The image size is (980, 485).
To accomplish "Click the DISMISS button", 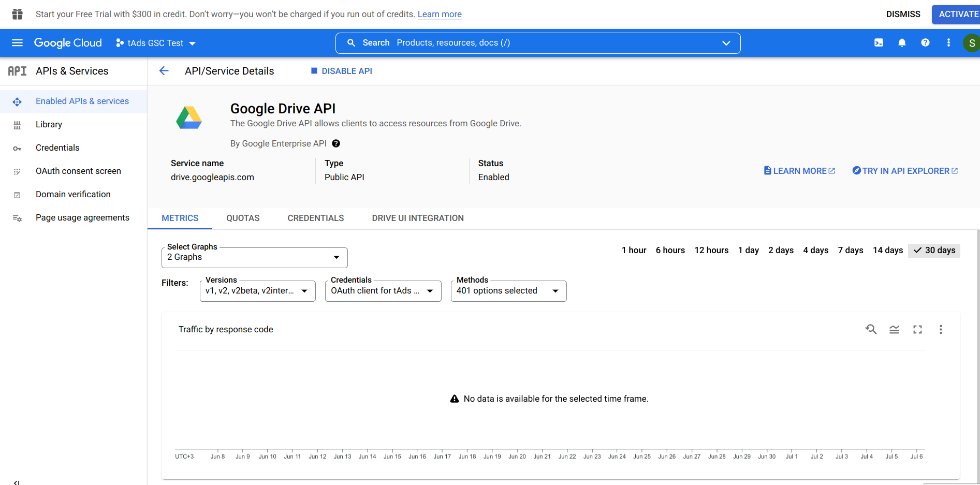I will [903, 14].
